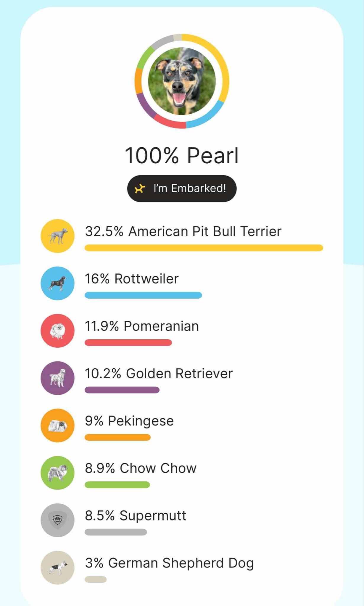Tap the green Chow Chow percentage bar
This screenshot has height=606, width=364.
click(117, 484)
